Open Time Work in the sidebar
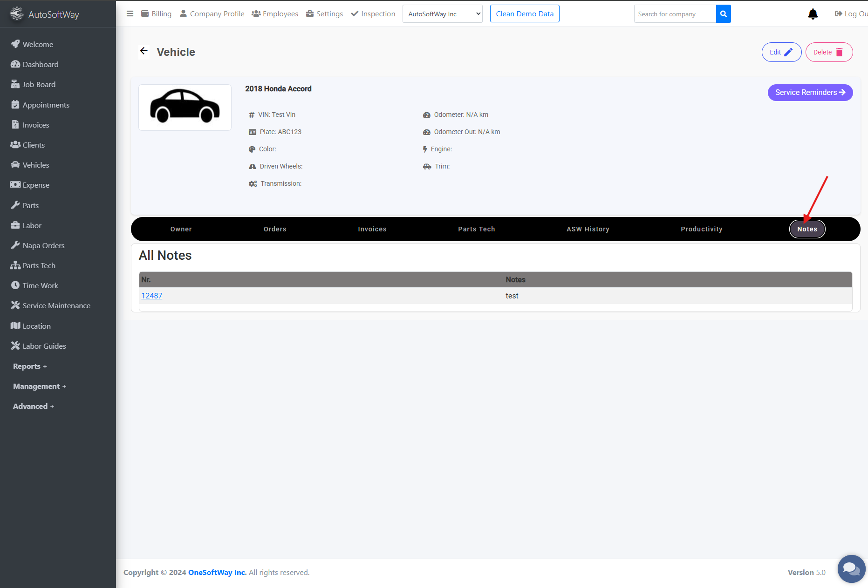The height and width of the screenshot is (588, 868). (40, 286)
